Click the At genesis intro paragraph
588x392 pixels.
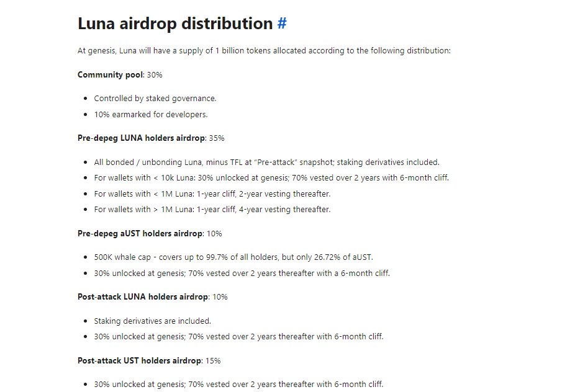point(264,51)
